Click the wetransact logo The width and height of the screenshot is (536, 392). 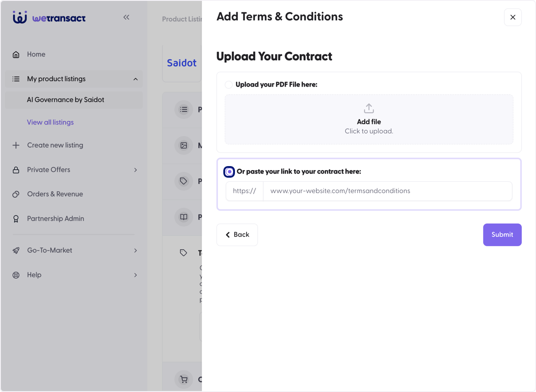(49, 17)
